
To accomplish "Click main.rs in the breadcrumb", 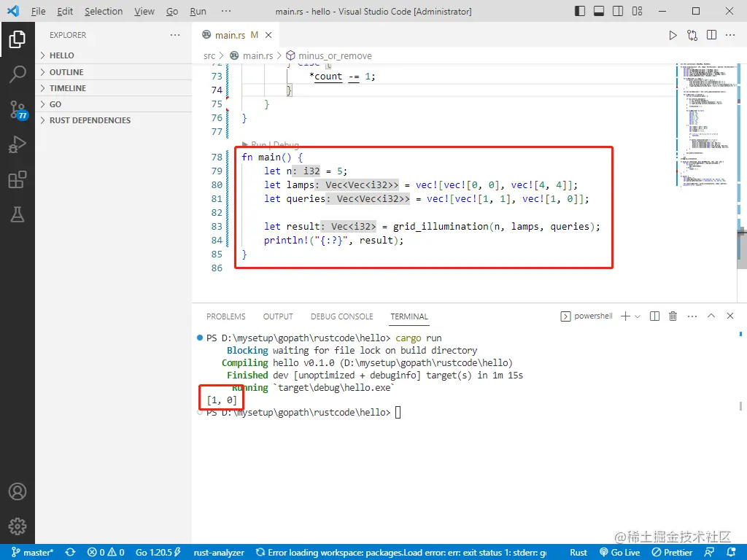I will (x=258, y=55).
